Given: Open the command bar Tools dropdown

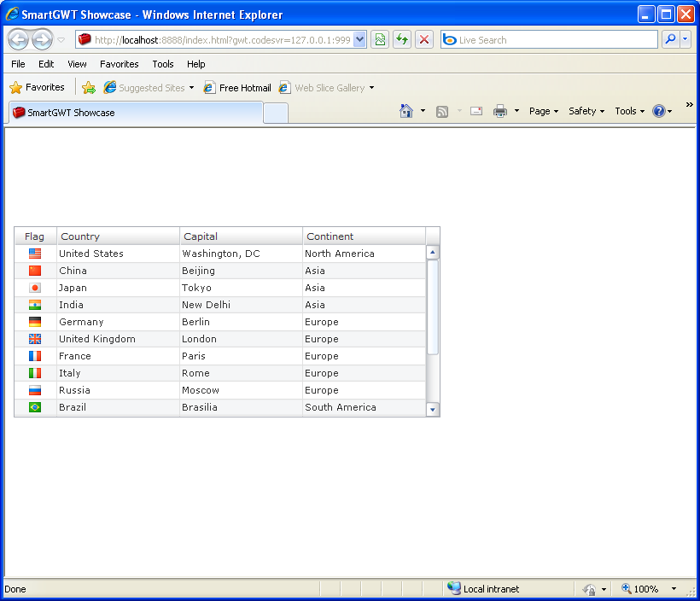Looking at the screenshot, I should [629, 111].
